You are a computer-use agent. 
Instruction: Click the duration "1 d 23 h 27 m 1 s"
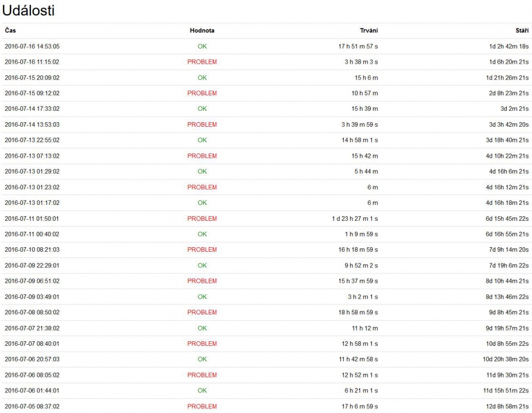click(x=355, y=219)
